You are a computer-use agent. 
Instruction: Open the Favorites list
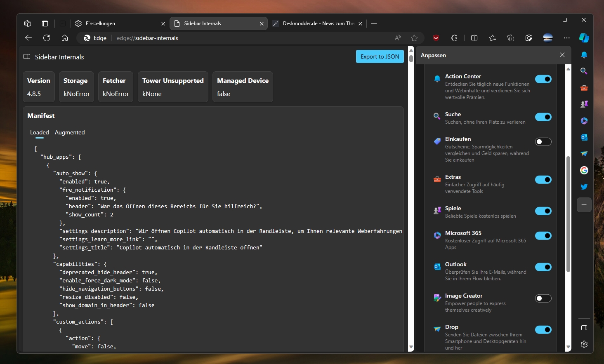click(x=493, y=38)
